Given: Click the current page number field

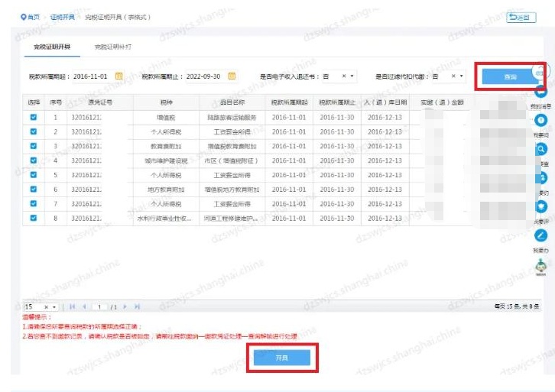Looking at the screenshot, I should (x=100, y=306).
